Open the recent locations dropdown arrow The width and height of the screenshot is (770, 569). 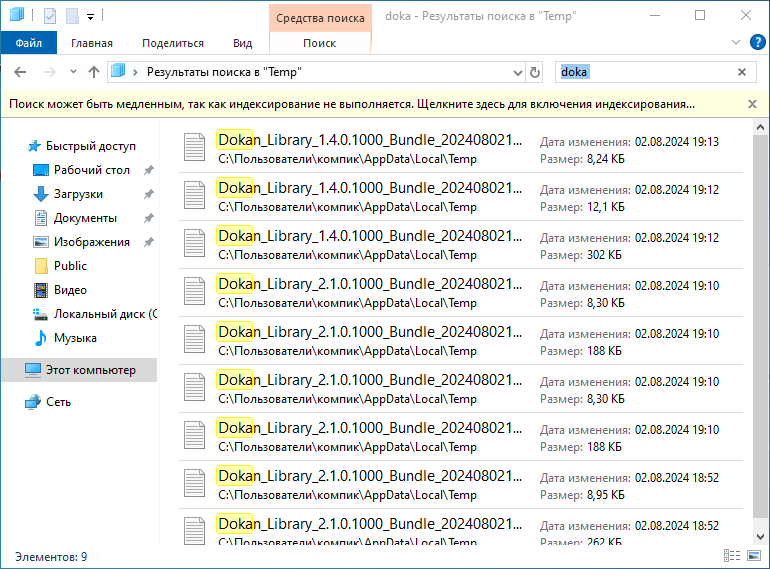[x=73, y=72]
